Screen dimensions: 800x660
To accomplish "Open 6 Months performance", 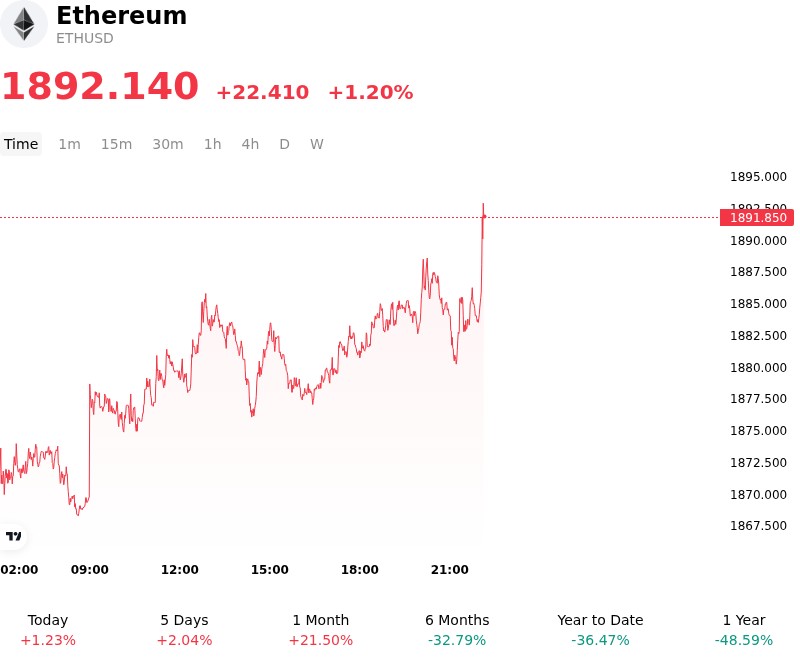I will click(x=457, y=630).
